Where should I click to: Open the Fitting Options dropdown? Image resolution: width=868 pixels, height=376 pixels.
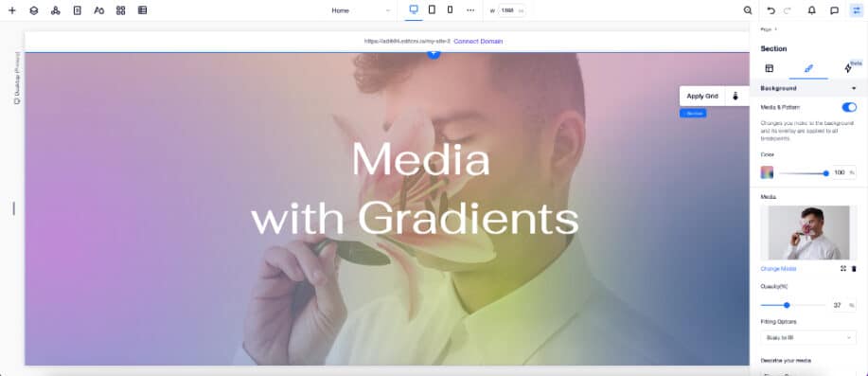808,337
